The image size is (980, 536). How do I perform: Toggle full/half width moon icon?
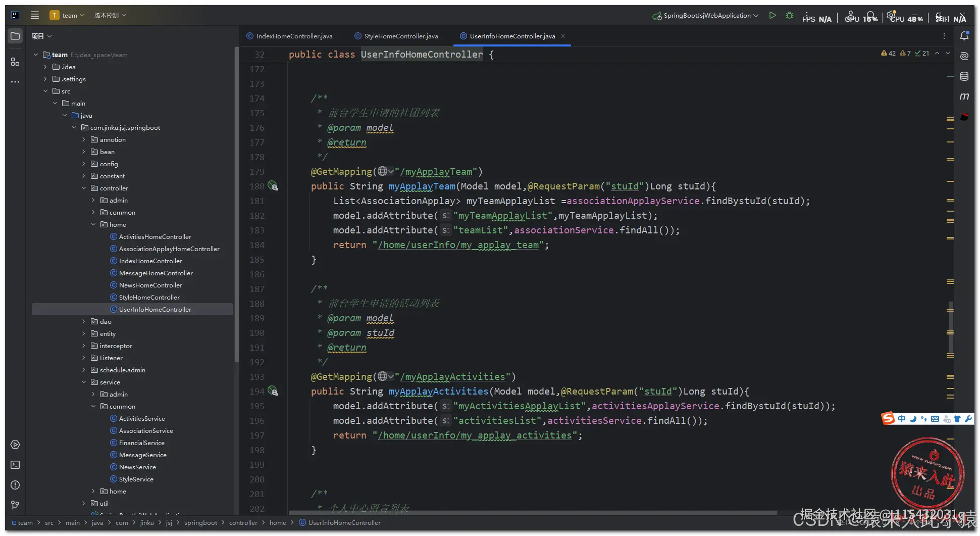(x=913, y=419)
